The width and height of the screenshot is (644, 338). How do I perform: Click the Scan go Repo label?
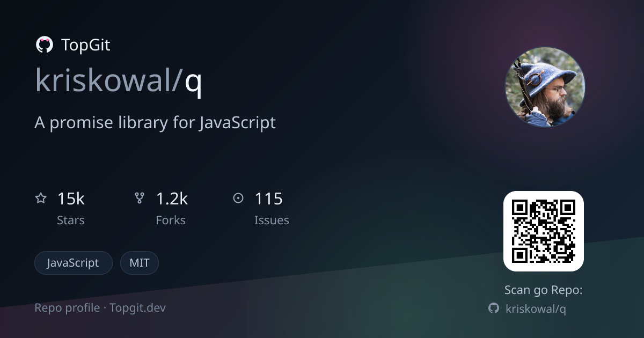coord(544,290)
